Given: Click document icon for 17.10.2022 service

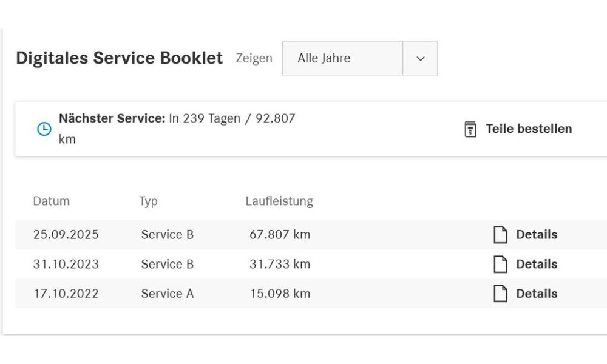Looking at the screenshot, I should coord(500,294).
